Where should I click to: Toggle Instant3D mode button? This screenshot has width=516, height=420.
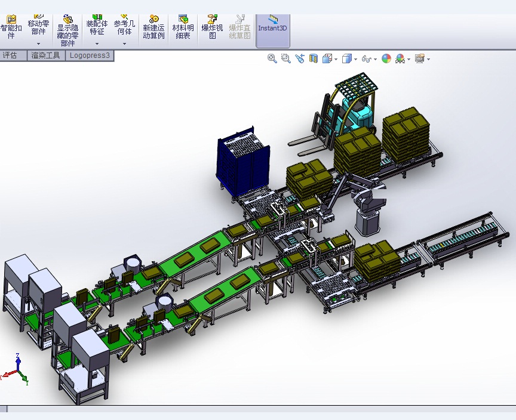coord(272,28)
